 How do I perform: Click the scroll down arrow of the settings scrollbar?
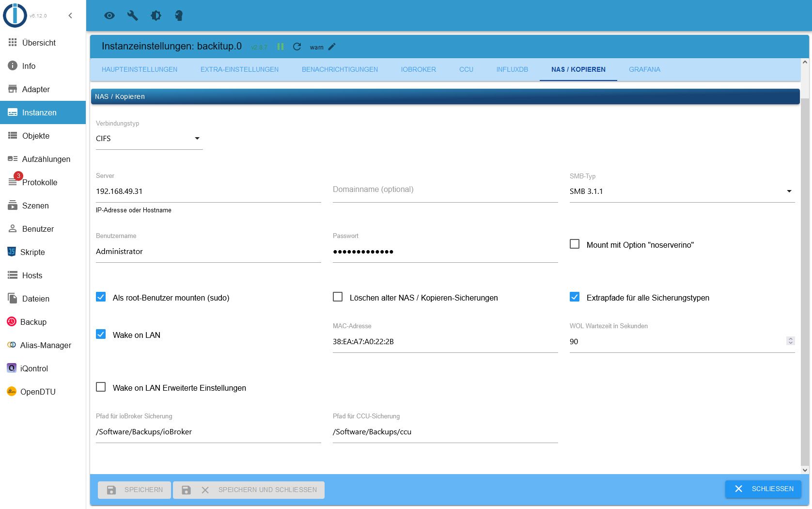(x=805, y=470)
